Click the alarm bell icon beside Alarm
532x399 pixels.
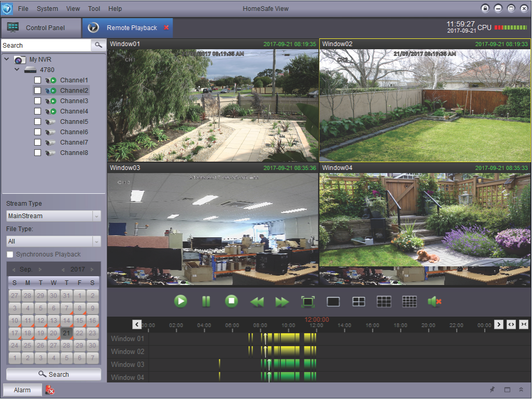pos(50,390)
